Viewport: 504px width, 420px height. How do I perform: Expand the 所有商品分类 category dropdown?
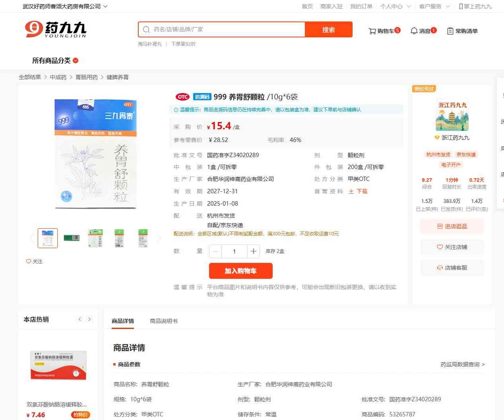(x=76, y=60)
